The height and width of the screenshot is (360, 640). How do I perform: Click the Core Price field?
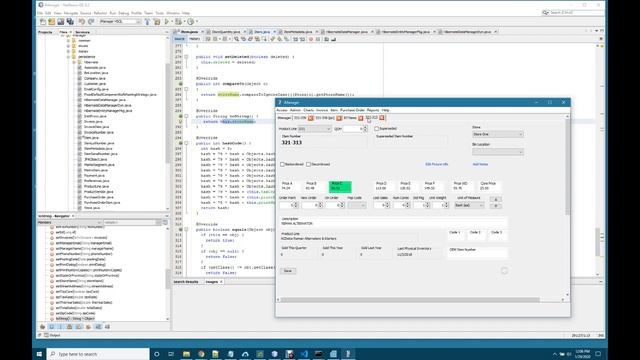tap(489, 188)
